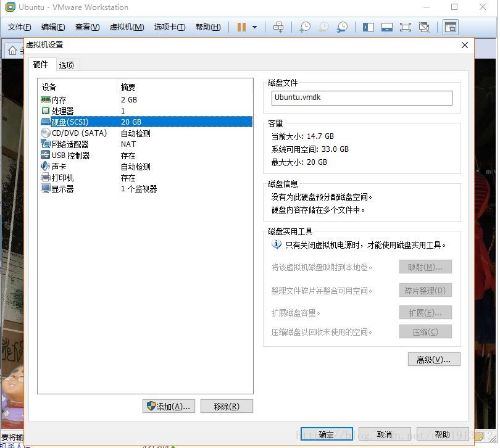Click the 高级(V) button
Screen dimensions: 500x448
433,359
